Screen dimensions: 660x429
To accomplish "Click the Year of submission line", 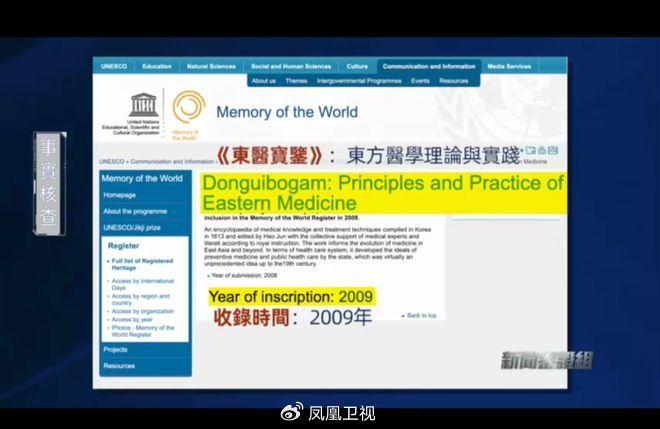I will click(x=243, y=275).
